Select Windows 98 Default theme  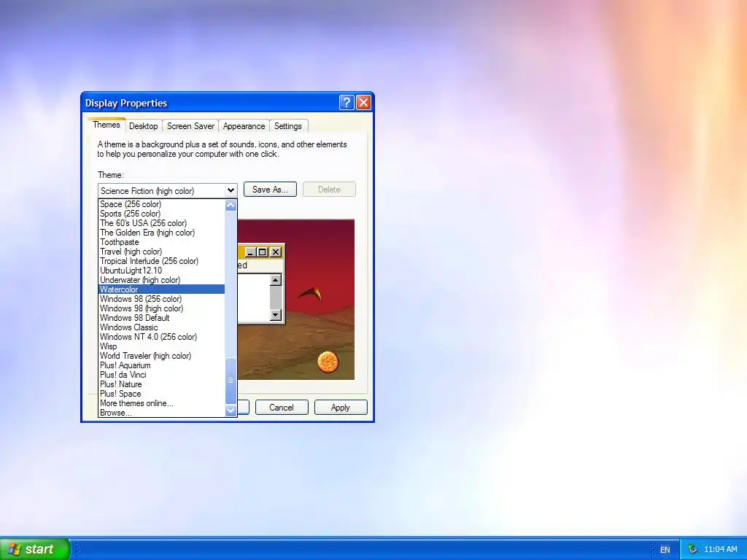(161, 318)
